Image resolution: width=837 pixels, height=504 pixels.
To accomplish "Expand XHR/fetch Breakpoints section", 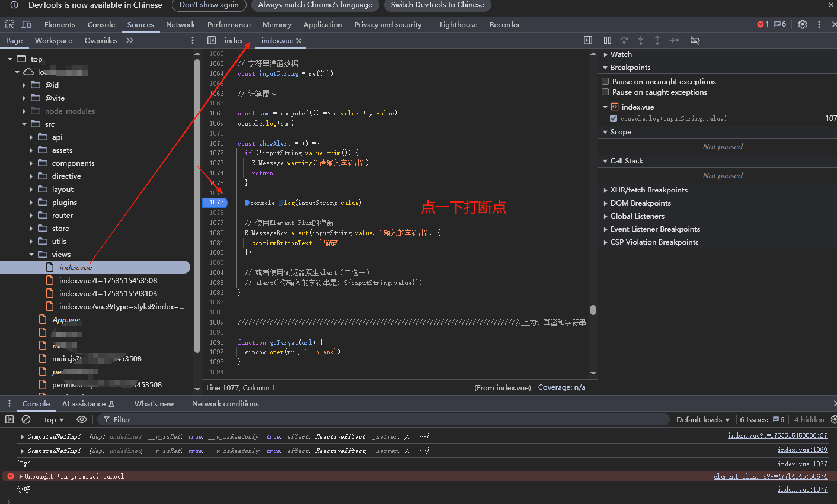I will click(605, 190).
